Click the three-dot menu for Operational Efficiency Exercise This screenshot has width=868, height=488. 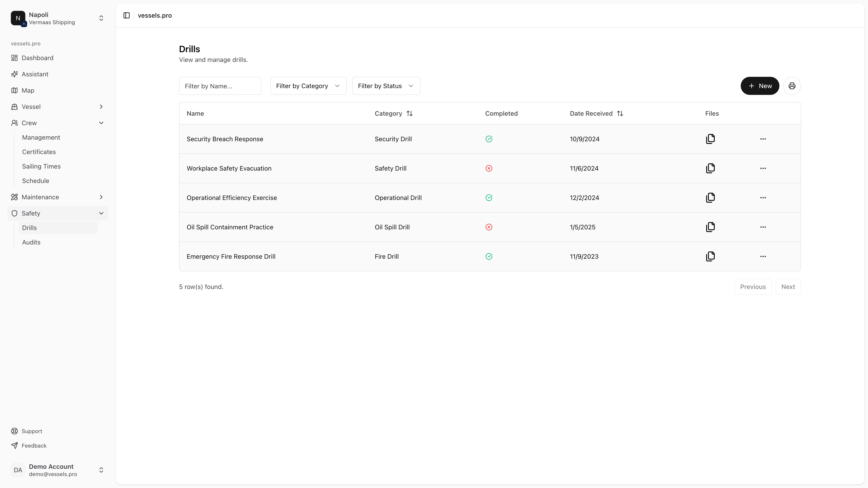tap(763, 197)
